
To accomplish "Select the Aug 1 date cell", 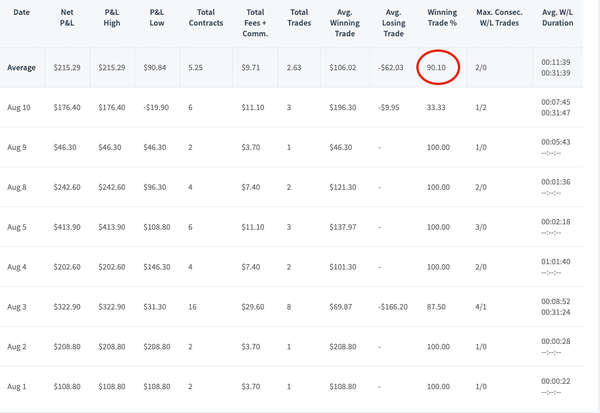I will [x=17, y=387].
